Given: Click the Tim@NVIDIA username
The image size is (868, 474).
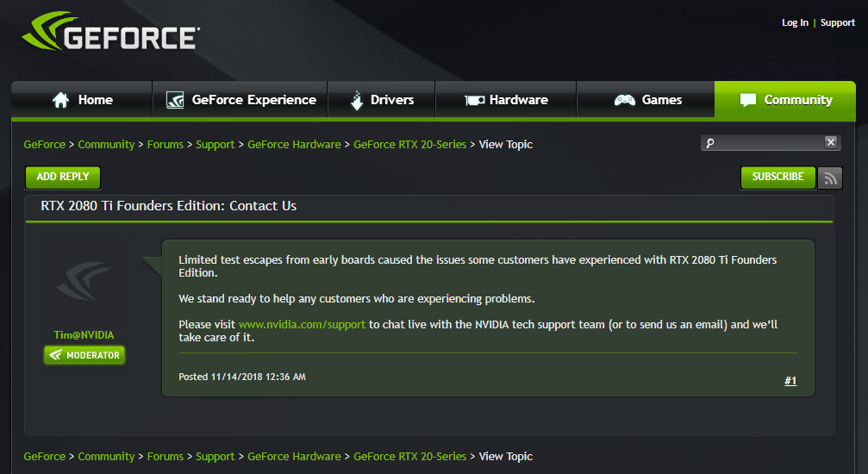Looking at the screenshot, I should click(x=84, y=335).
